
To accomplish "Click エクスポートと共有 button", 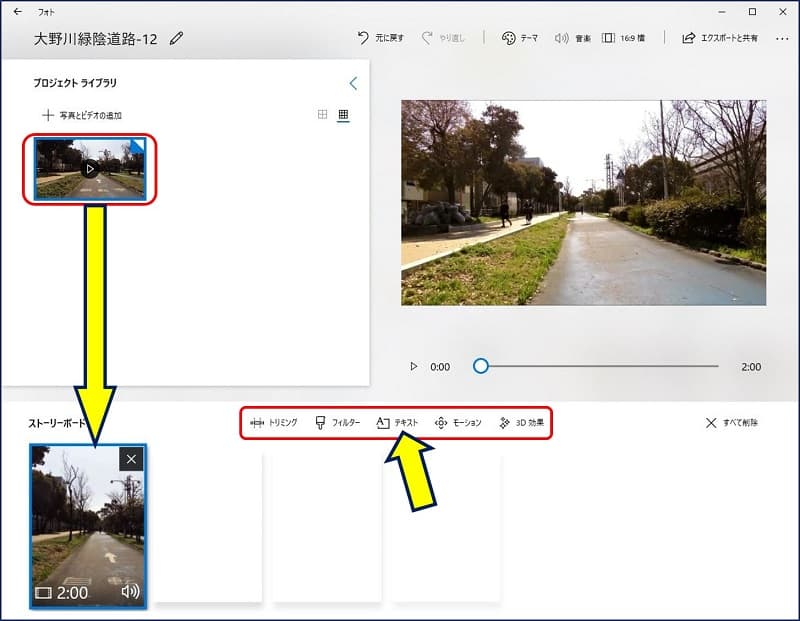I will pos(719,38).
